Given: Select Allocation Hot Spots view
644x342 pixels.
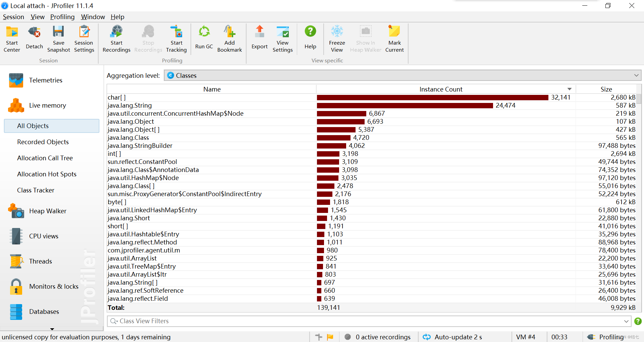Looking at the screenshot, I should pyautogui.click(x=47, y=174).
